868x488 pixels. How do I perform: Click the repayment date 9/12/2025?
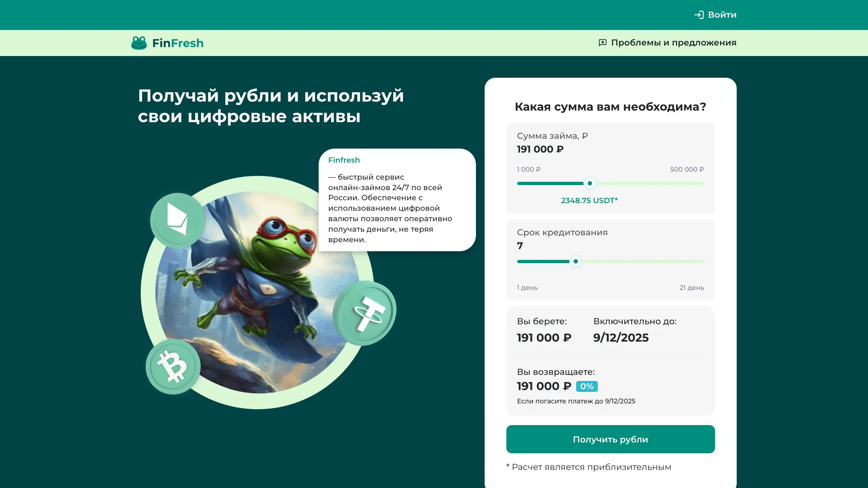point(621,338)
